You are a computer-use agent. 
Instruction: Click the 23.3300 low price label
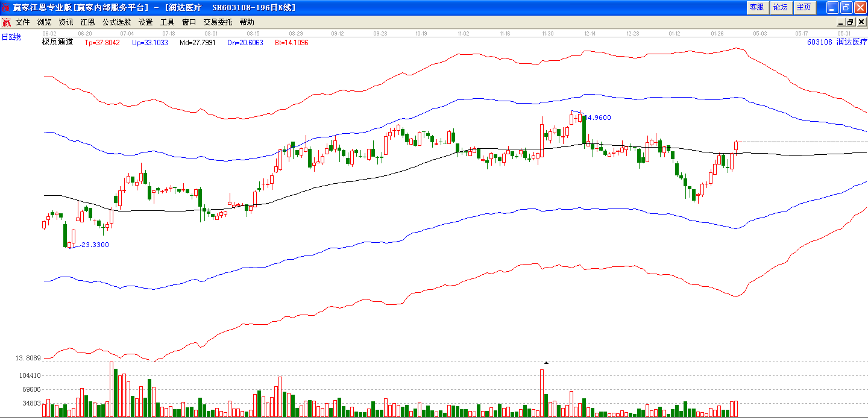pyautogui.click(x=95, y=245)
